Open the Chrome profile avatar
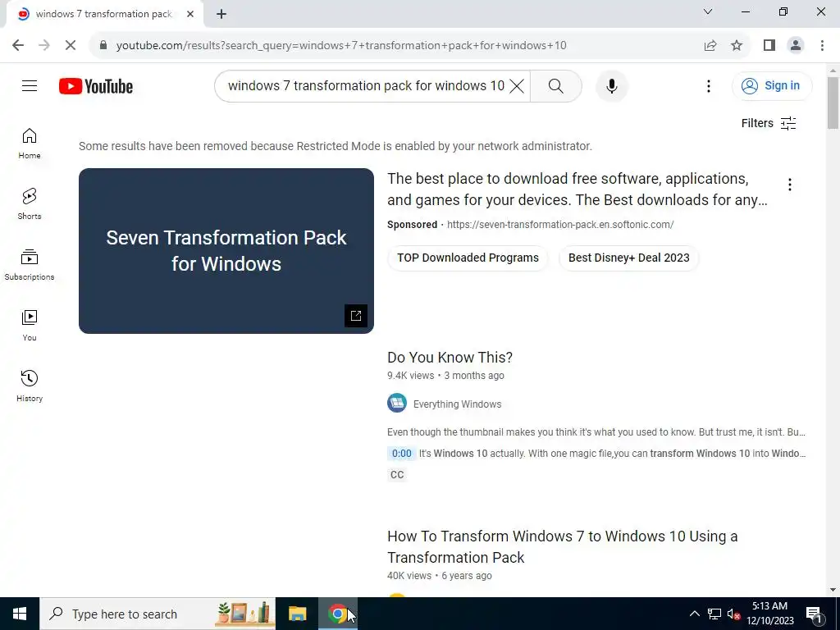The image size is (840, 630). [x=796, y=46]
